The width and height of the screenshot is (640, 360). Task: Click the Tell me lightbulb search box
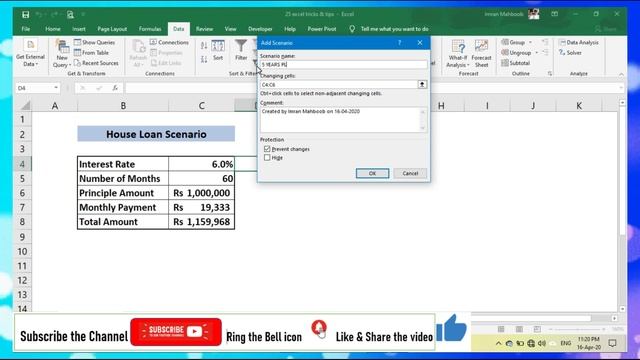(x=389, y=29)
